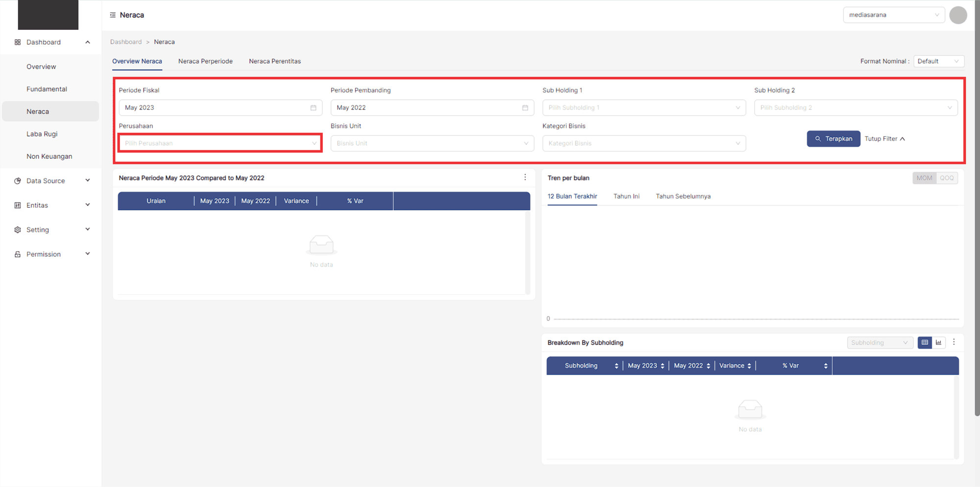Open Format Nominal Default dropdown
The height and width of the screenshot is (487, 980).
[938, 61]
